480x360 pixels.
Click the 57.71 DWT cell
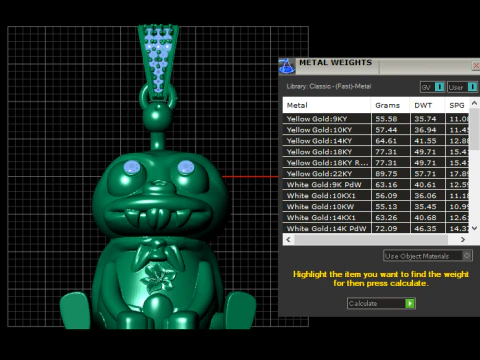point(428,173)
